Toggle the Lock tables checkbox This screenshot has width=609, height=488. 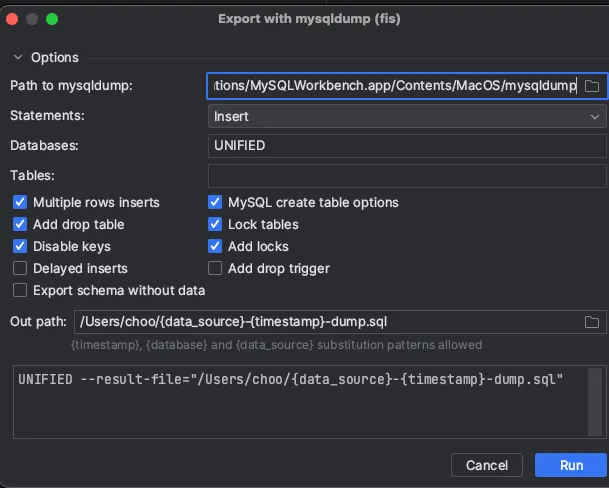click(x=215, y=224)
